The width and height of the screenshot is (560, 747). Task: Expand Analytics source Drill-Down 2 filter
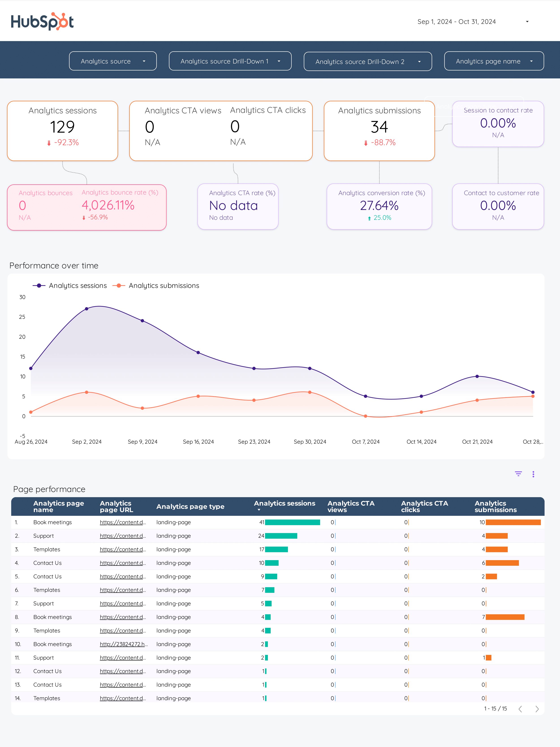pos(368,61)
